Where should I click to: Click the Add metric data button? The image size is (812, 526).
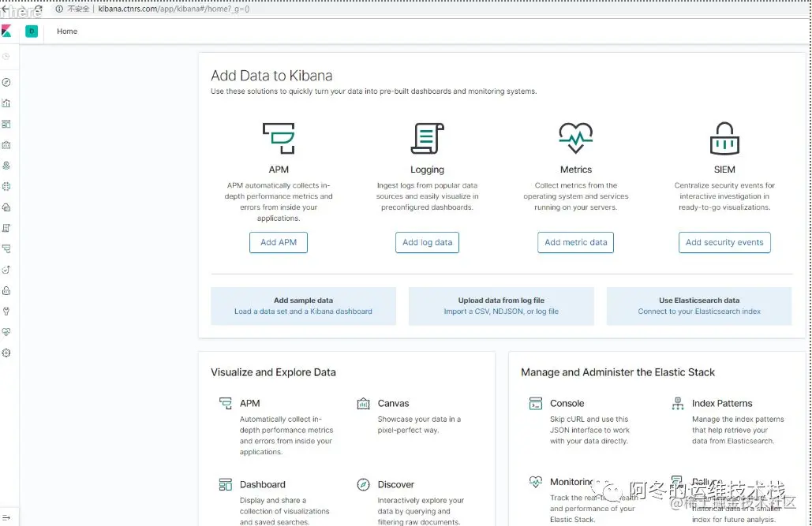[x=576, y=242]
